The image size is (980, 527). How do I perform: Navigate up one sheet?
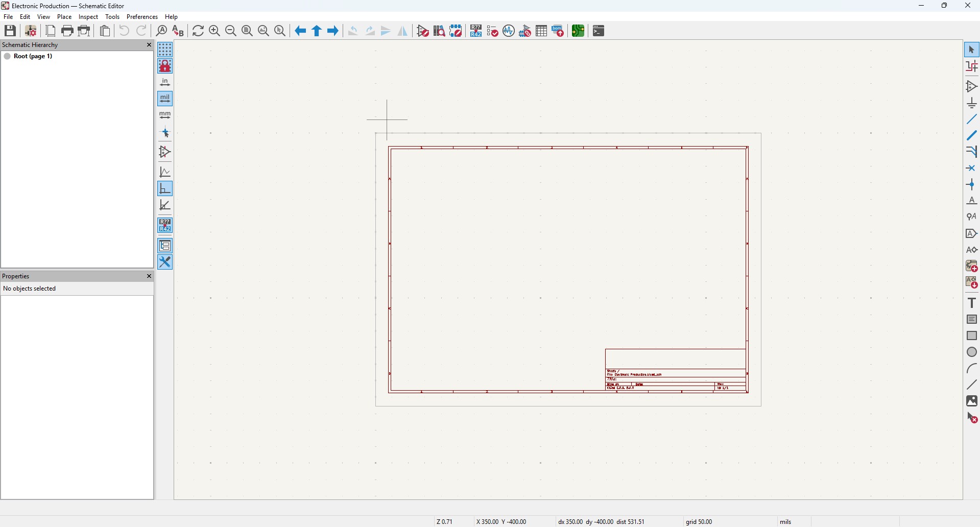pyautogui.click(x=317, y=31)
